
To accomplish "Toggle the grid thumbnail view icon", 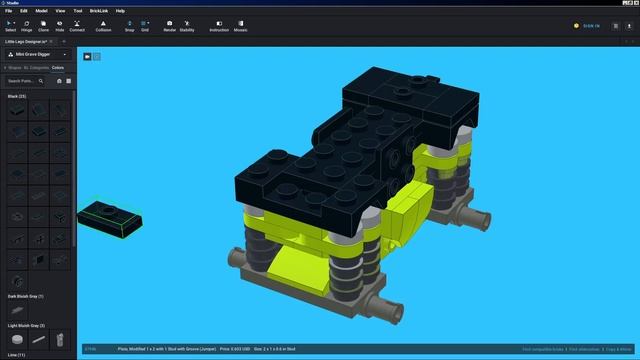I will [x=69, y=81].
